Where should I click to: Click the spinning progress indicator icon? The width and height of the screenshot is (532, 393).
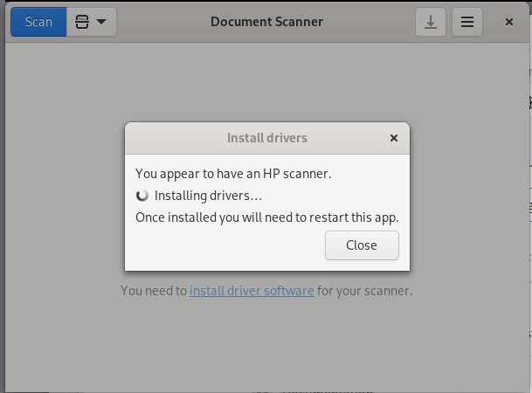(142, 196)
